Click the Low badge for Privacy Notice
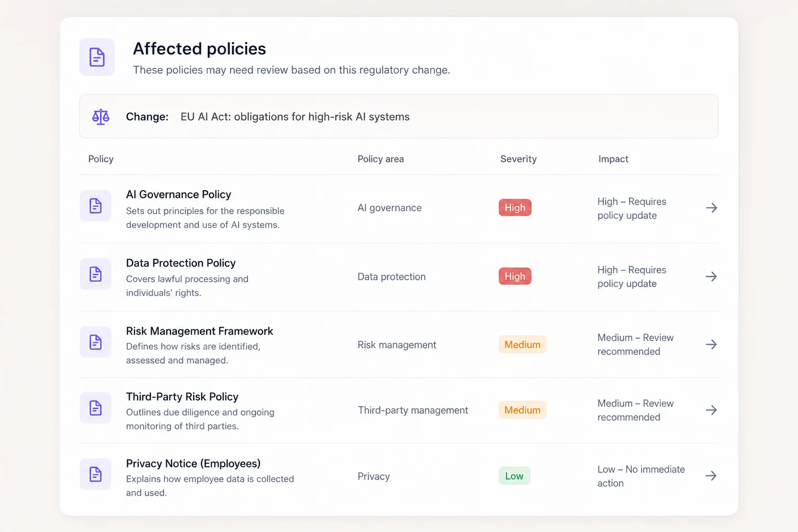Screen dimensions: 798x532 point(514,476)
